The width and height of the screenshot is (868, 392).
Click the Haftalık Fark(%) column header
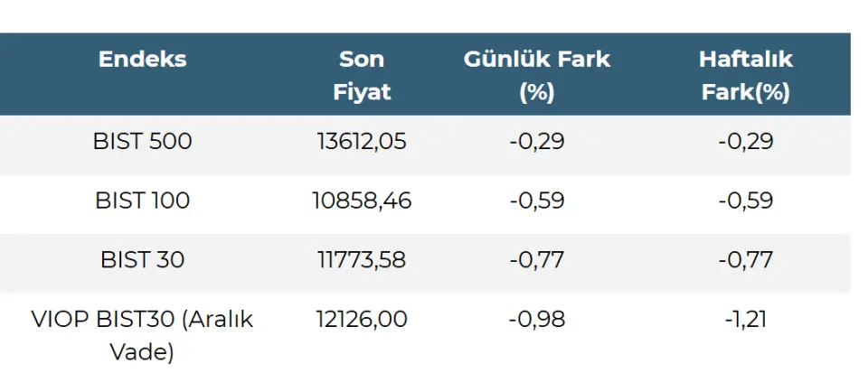pos(746,75)
